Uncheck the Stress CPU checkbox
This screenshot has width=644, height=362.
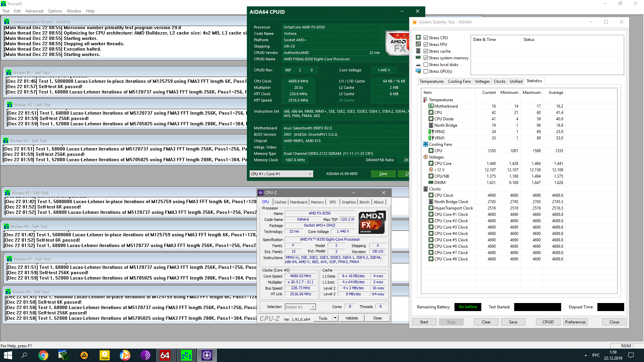pos(426,38)
